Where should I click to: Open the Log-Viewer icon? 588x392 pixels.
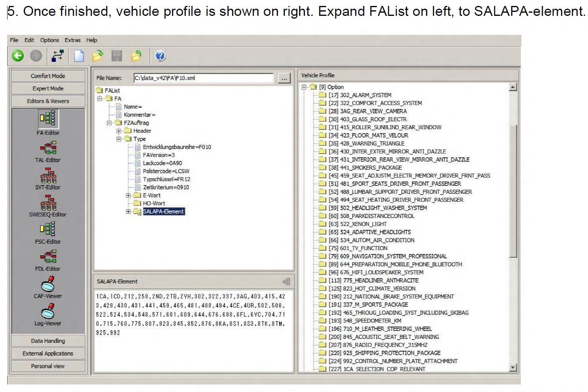pos(48,311)
